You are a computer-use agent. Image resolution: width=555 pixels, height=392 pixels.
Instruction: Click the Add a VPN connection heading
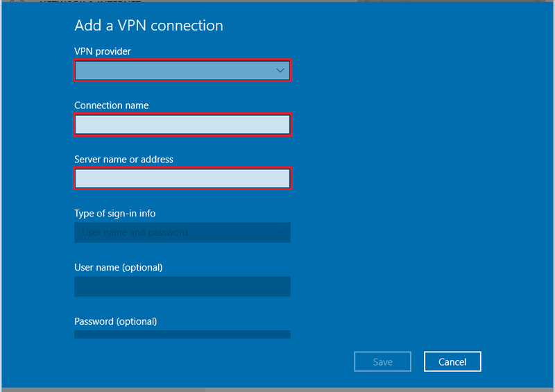148,26
